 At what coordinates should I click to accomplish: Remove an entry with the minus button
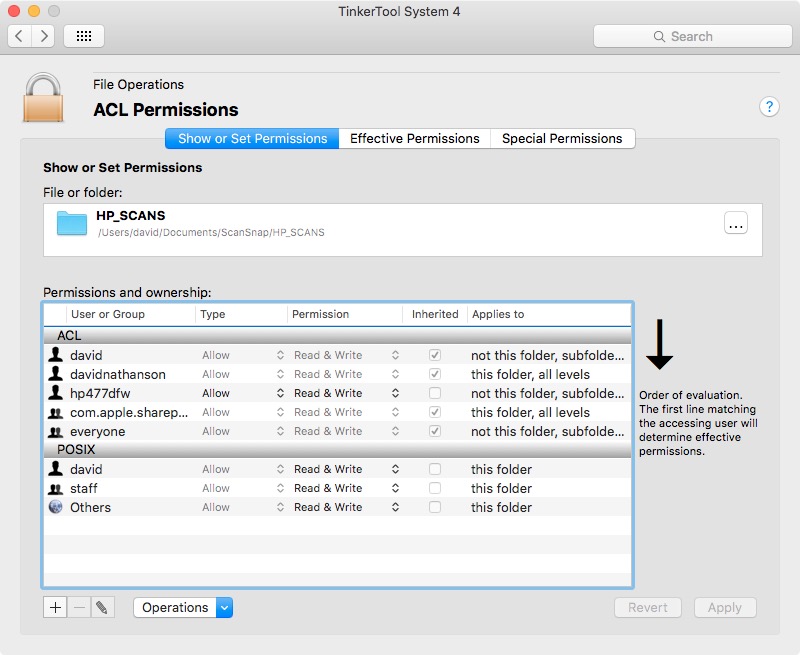coord(79,608)
